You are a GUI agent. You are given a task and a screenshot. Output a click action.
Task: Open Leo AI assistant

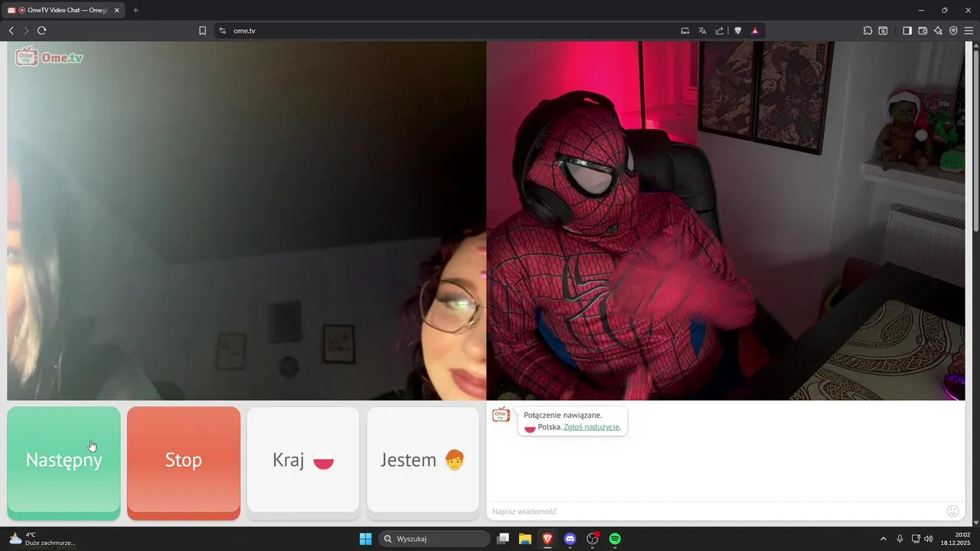coord(938,31)
